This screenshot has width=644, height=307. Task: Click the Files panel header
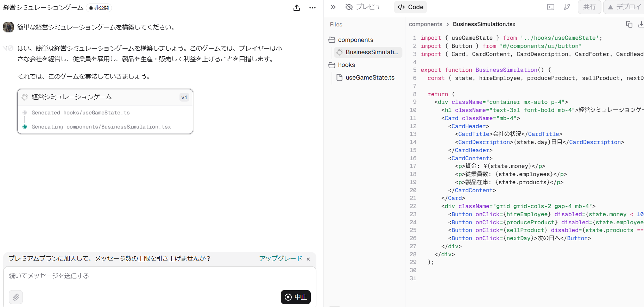336,24
